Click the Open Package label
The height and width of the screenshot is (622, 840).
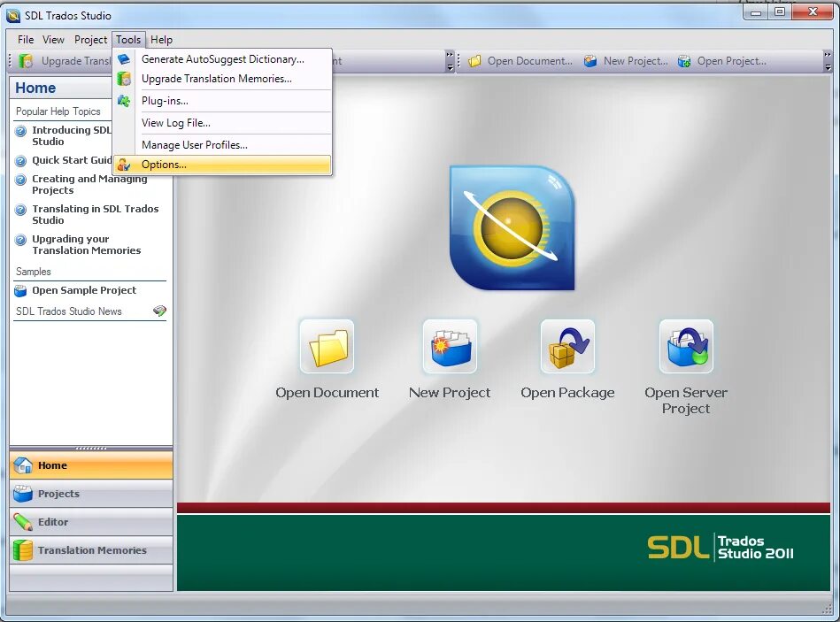coord(568,392)
